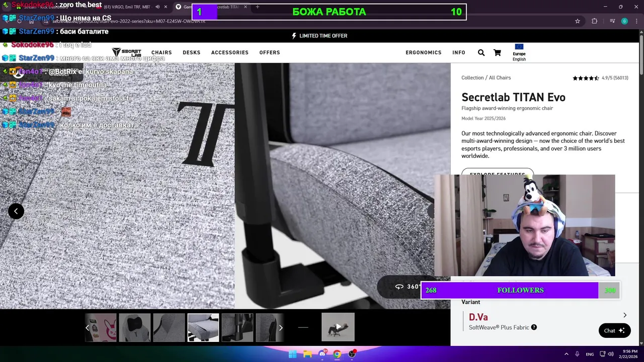
Task: Open the ACCESSORIES menu
Action: click(230, 52)
